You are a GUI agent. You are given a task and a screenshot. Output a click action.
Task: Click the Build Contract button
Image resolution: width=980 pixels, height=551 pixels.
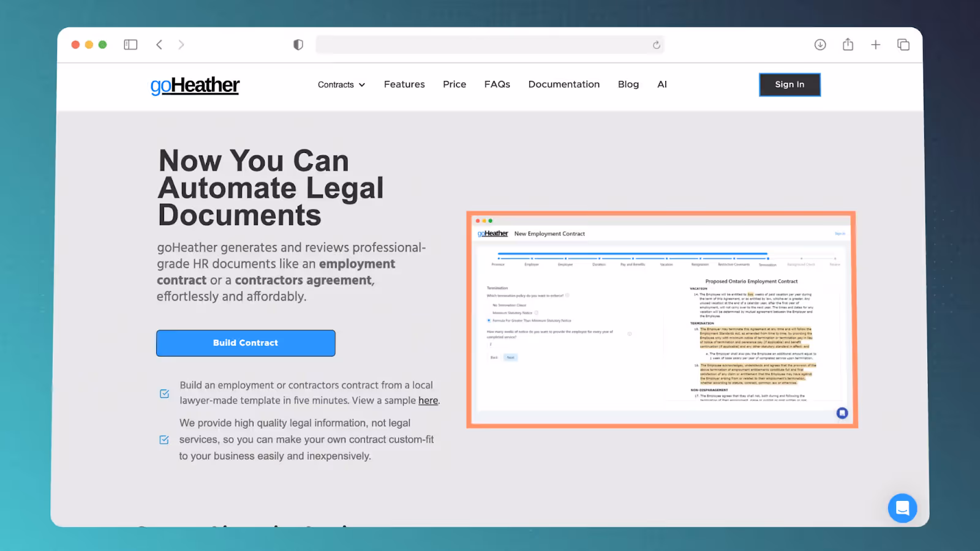[246, 343]
